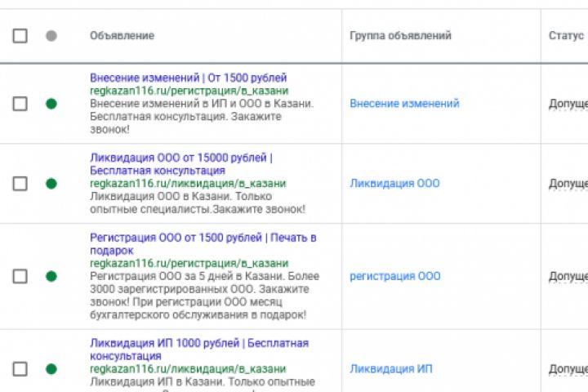588x392 pixels.
Task: Click the Статус column header
Action: pos(566,36)
